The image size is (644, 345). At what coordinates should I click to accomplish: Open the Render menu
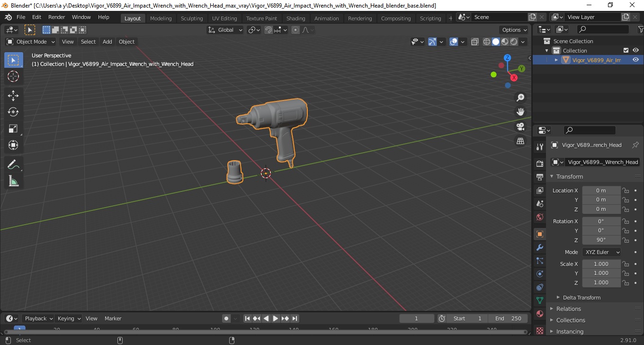point(56,17)
